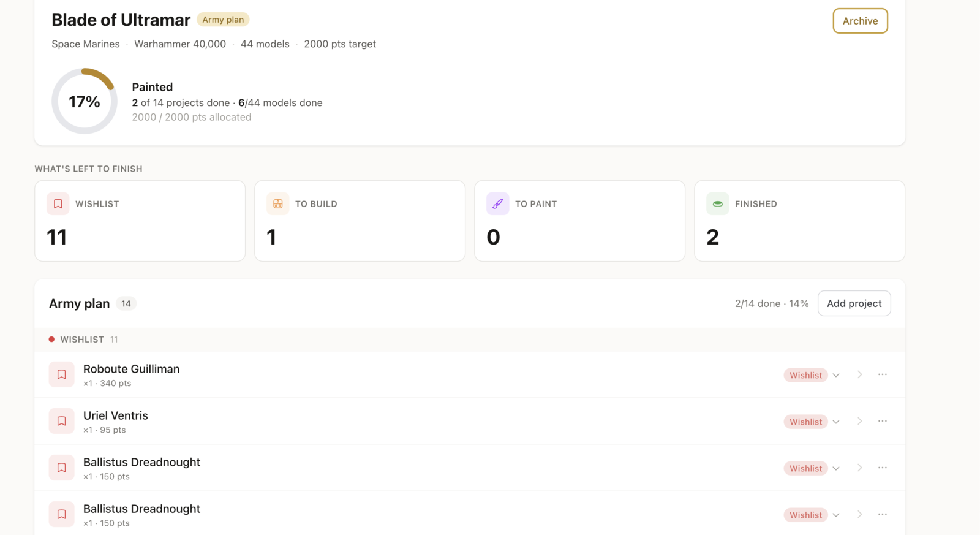The width and height of the screenshot is (980, 535).
Task: Click the Uriel Ventris project name
Action: [116, 415]
